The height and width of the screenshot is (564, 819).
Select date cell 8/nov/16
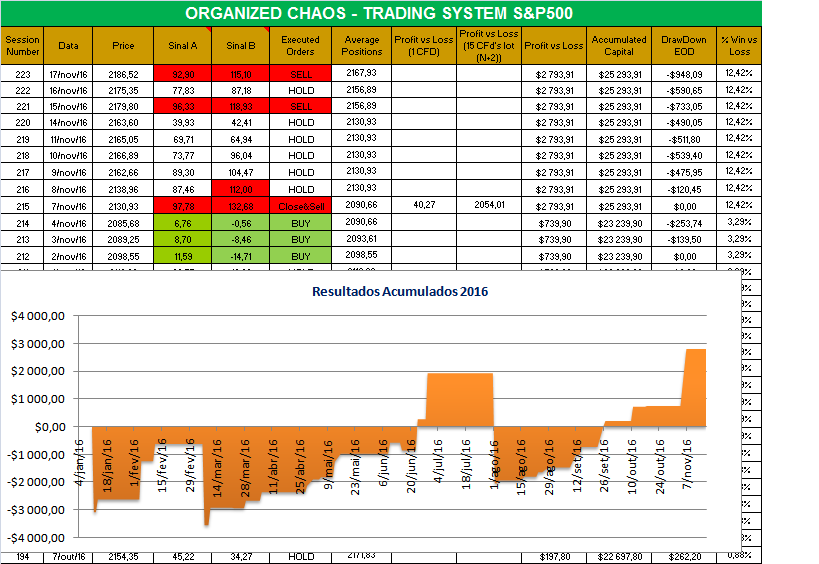point(68,189)
